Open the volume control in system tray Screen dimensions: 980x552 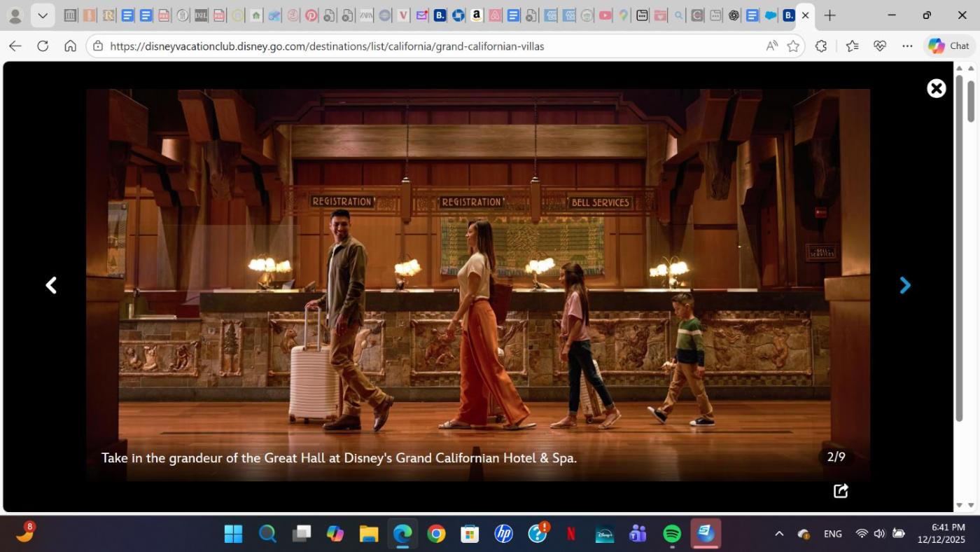[879, 534]
